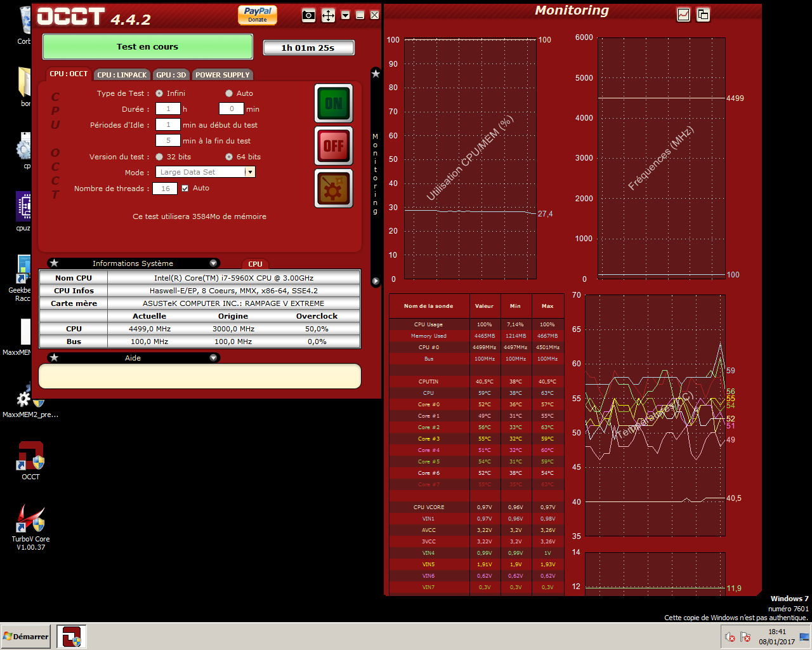Screen dimensions: 812x650
Task: Collapse the Informations Système section arrow
Action: coord(214,263)
